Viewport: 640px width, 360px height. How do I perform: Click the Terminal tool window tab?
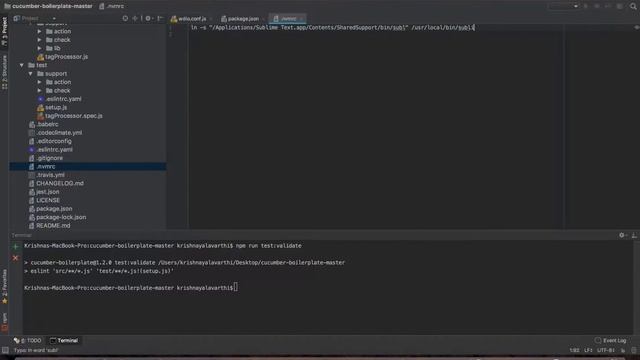[64, 340]
